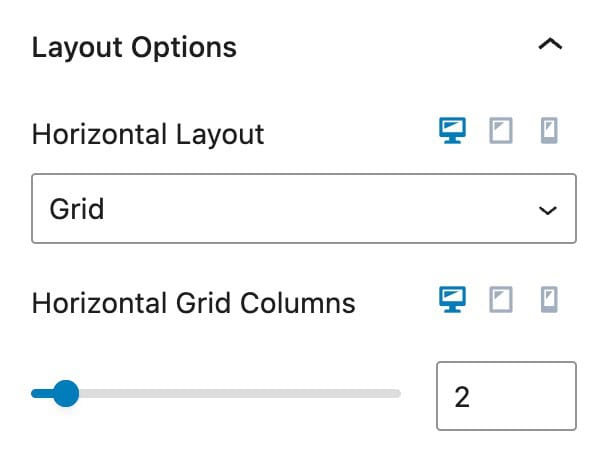The width and height of the screenshot is (608, 464).
Task: Select mobile view for Horizontal Layout
Action: click(548, 131)
